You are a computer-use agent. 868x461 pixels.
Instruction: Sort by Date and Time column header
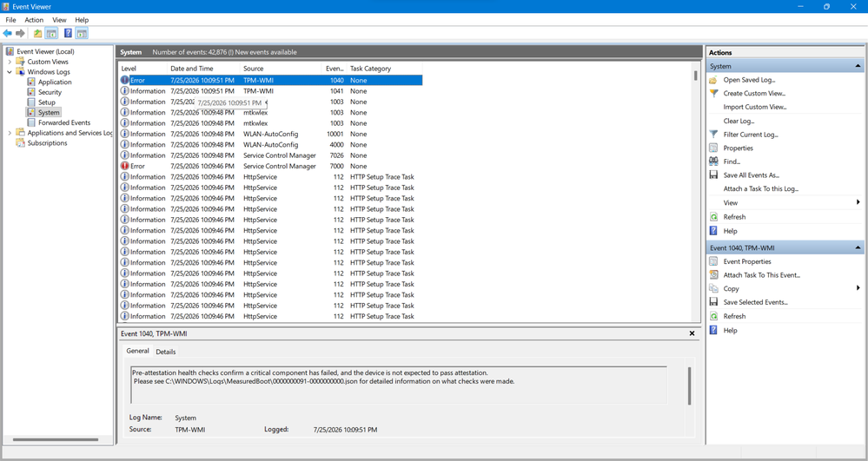(x=203, y=69)
